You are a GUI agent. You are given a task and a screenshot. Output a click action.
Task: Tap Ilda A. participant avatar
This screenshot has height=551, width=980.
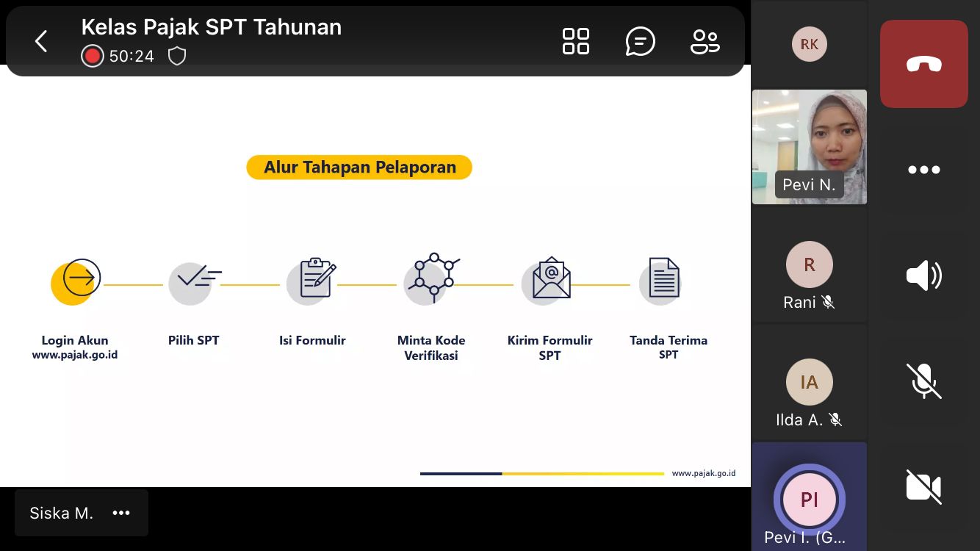click(x=809, y=383)
